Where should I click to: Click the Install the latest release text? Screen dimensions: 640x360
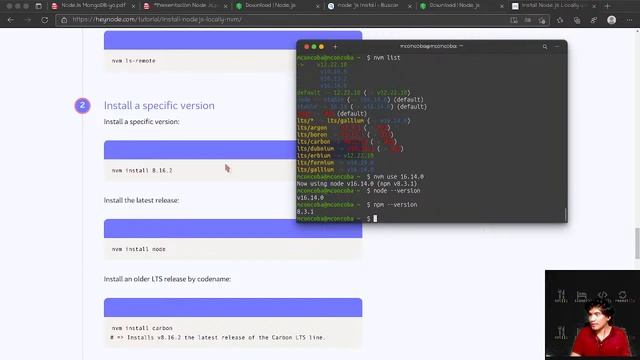[141, 200]
